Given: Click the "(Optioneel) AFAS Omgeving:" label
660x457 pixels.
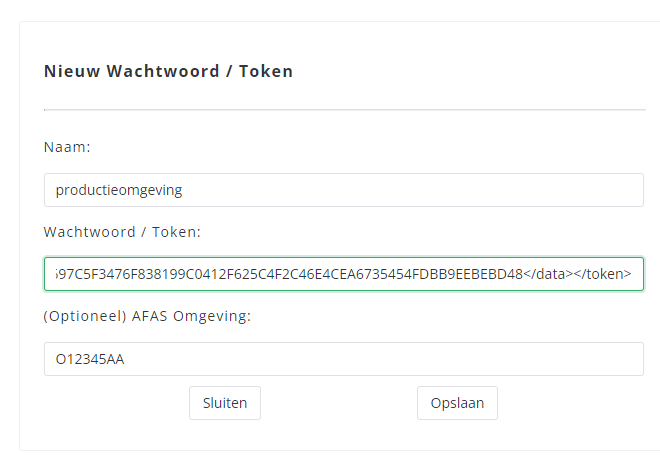Looking at the screenshot, I should [x=146, y=316].
